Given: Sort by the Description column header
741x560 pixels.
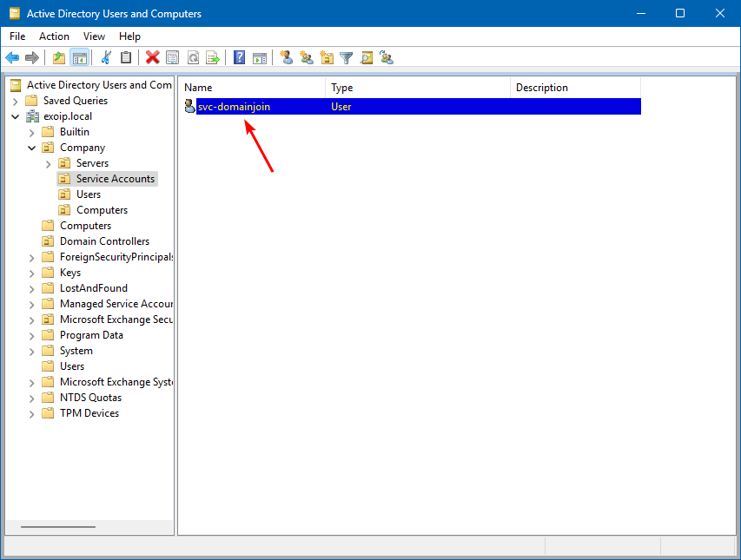Looking at the screenshot, I should point(575,88).
